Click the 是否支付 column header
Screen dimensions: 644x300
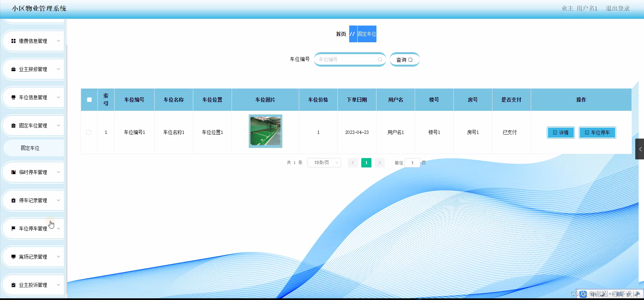512,100
